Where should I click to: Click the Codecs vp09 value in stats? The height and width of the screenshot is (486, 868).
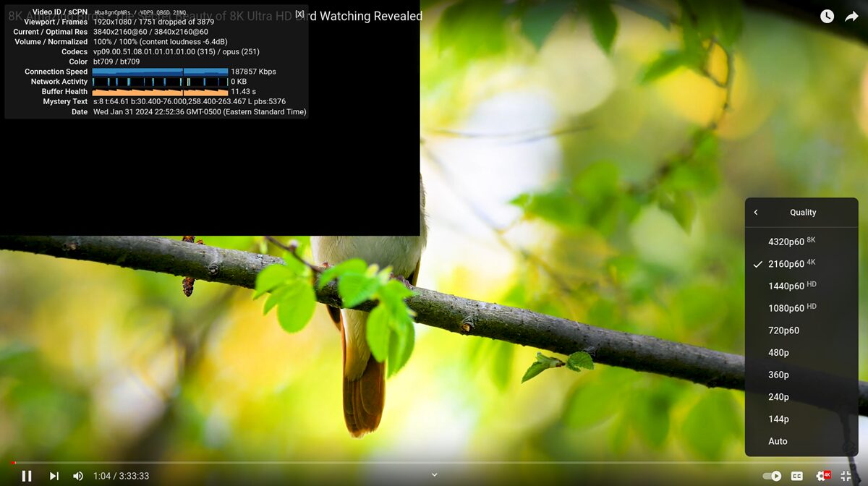coord(176,51)
